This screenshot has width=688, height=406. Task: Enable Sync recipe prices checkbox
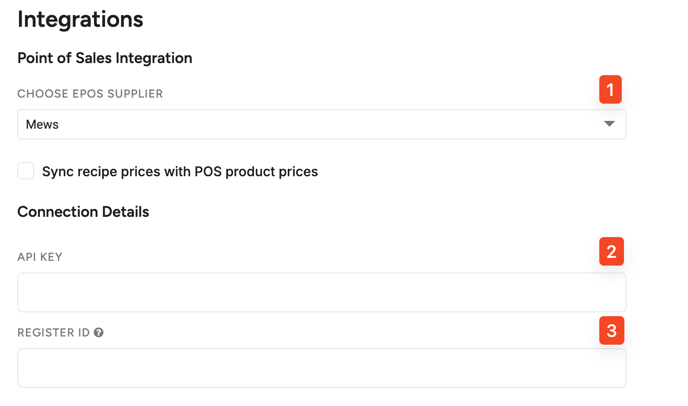tap(26, 171)
